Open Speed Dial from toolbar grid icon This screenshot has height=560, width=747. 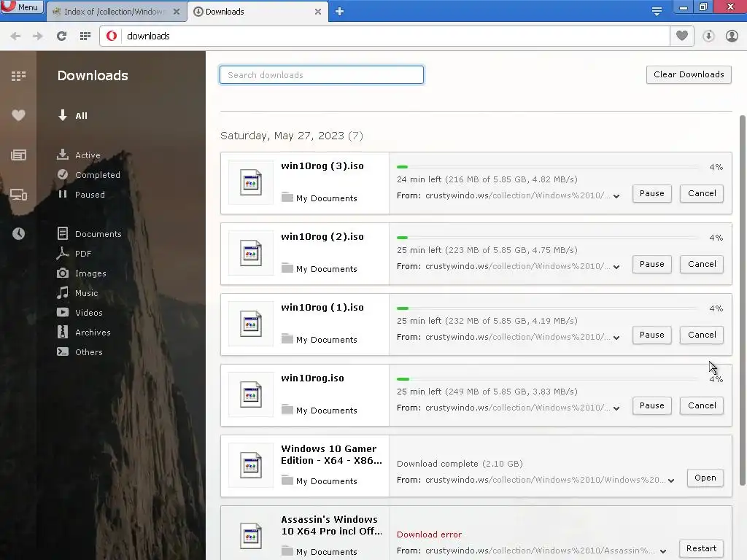click(x=85, y=36)
